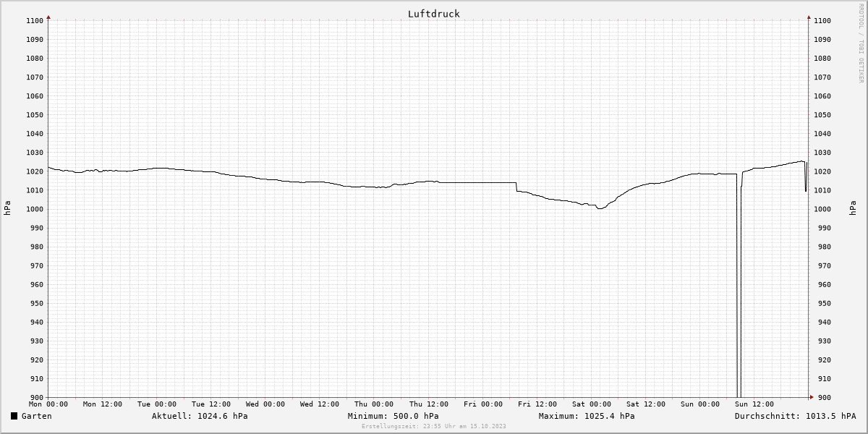Click the black Garten legend color square
Image resolution: width=868 pixels, height=434 pixels.
14,416
